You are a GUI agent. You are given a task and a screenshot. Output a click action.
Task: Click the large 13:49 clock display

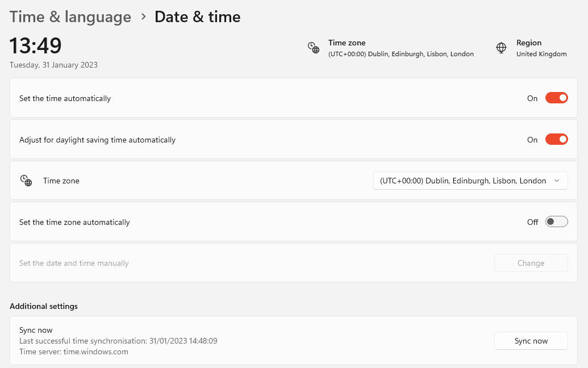[36, 45]
